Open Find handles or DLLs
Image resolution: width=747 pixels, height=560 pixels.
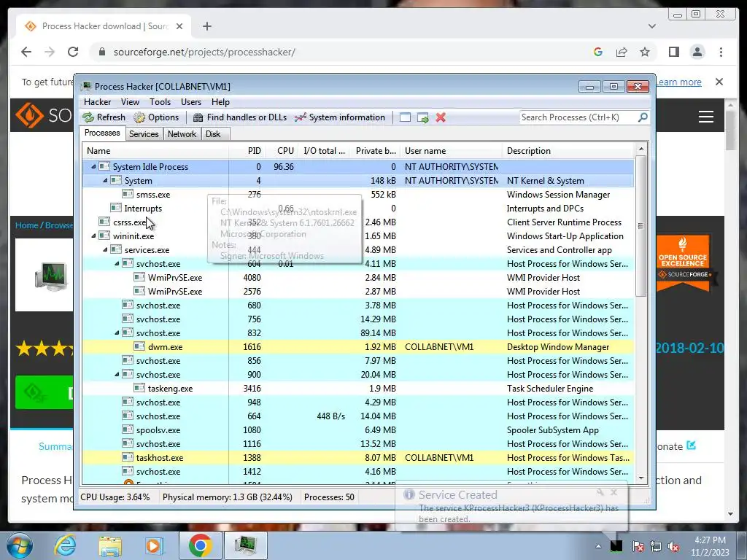(x=240, y=117)
